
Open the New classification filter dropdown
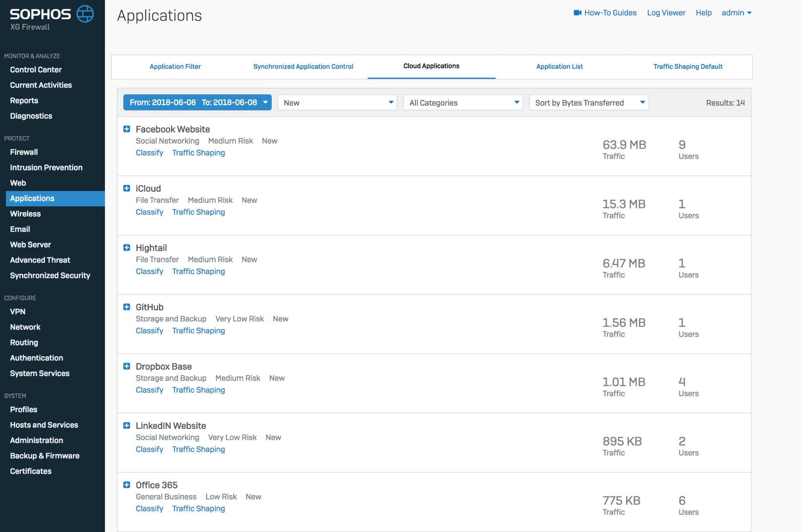pyautogui.click(x=338, y=102)
